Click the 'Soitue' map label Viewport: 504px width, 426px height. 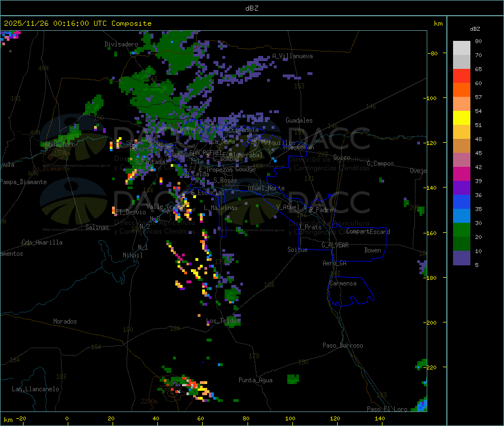pos(297,250)
